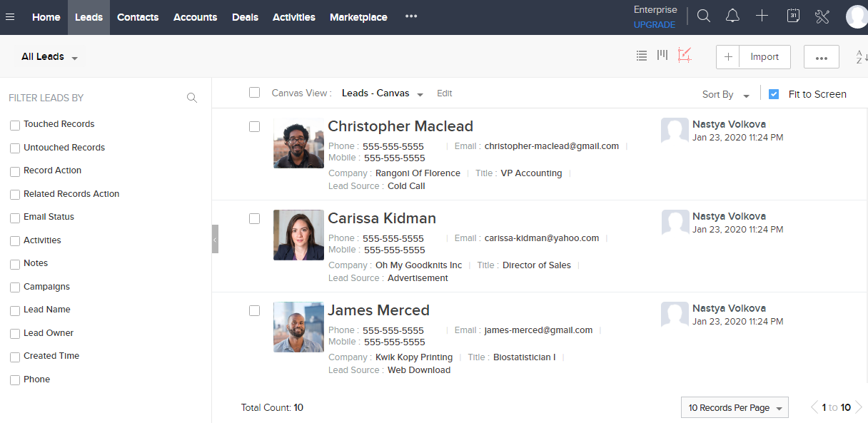Image resolution: width=868 pixels, height=423 pixels.
Task: Click the UPGRADE link
Action: pyautogui.click(x=654, y=25)
